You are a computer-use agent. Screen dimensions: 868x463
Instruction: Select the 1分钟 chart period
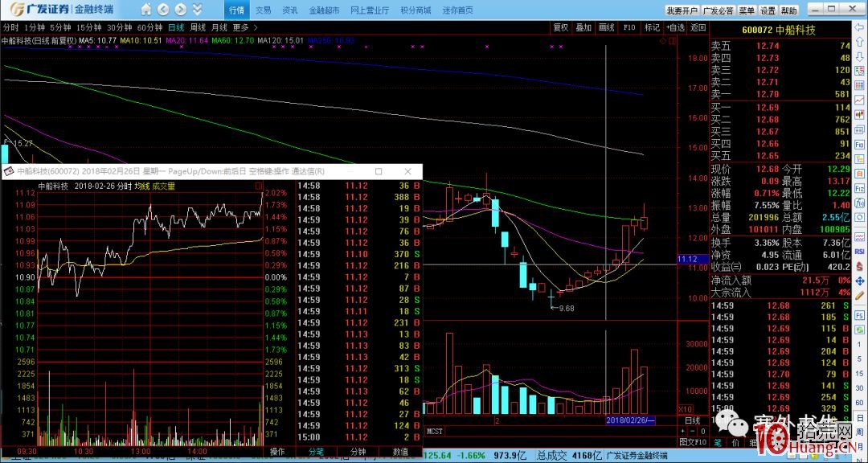point(35,27)
